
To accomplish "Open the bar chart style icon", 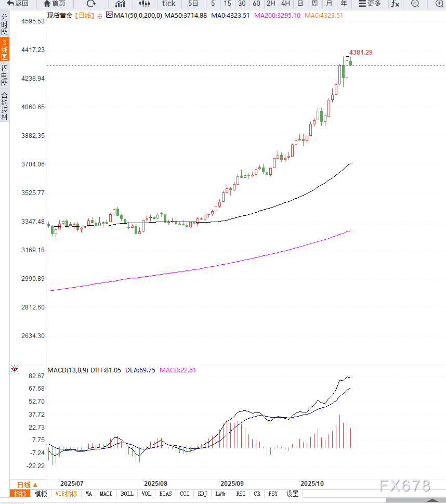I will pos(120,4).
